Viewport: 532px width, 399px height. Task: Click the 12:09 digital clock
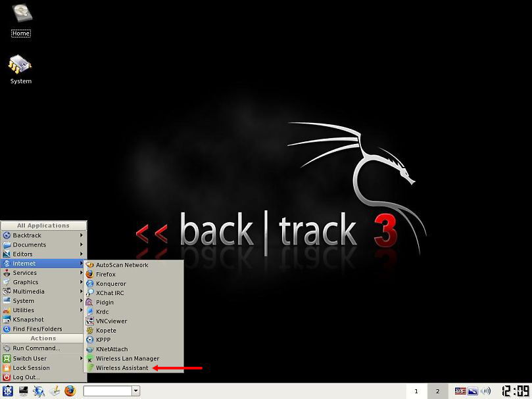(516, 391)
